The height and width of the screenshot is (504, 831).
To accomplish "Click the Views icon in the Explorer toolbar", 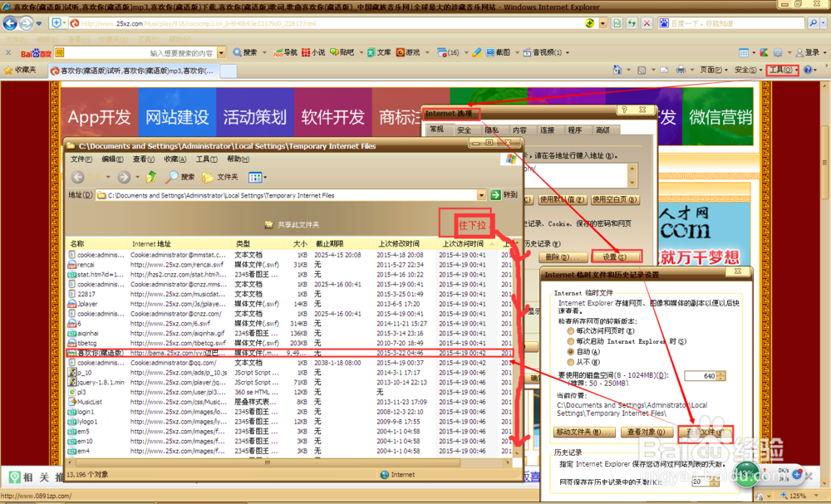I will coord(255,176).
